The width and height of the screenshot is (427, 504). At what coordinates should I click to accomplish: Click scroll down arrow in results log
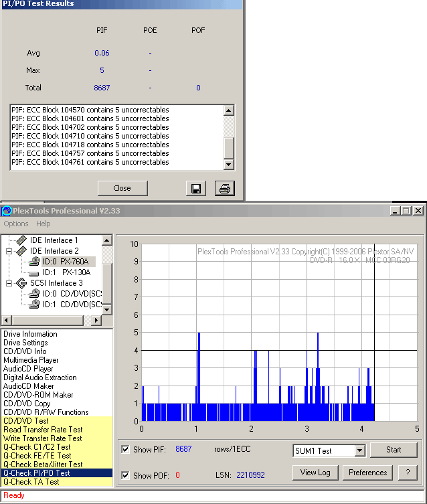[228, 164]
